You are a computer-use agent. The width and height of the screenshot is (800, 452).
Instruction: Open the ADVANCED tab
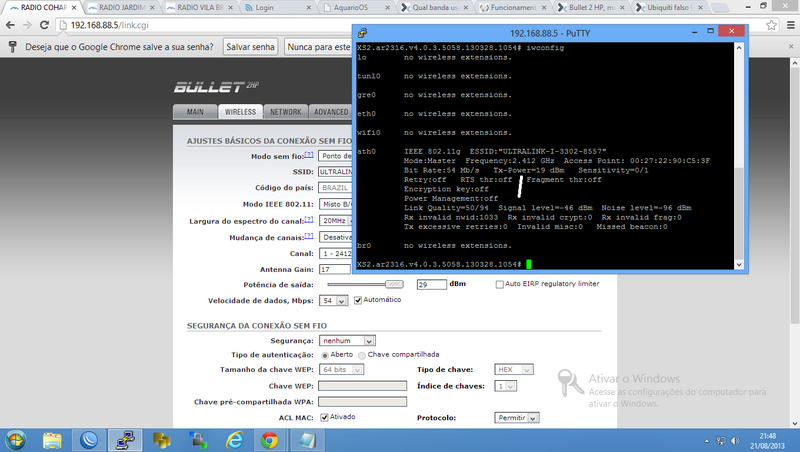tap(331, 112)
